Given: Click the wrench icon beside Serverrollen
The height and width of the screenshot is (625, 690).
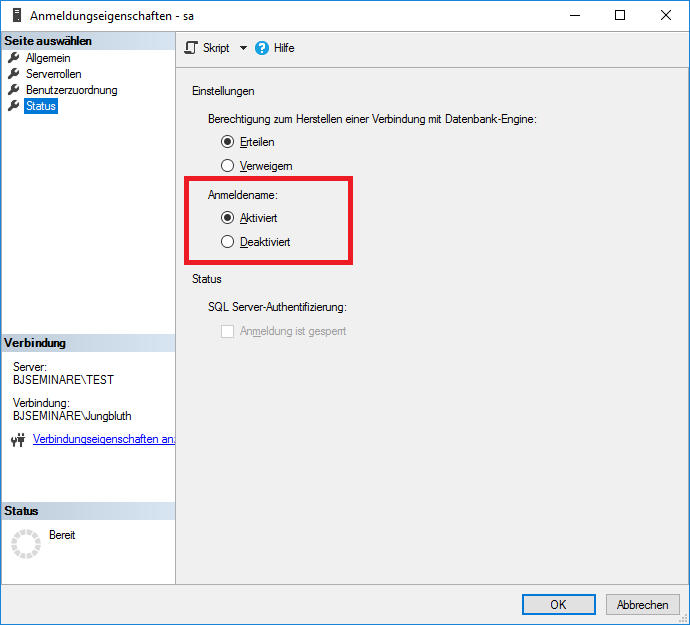Looking at the screenshot, I should (x=14, y=74).
